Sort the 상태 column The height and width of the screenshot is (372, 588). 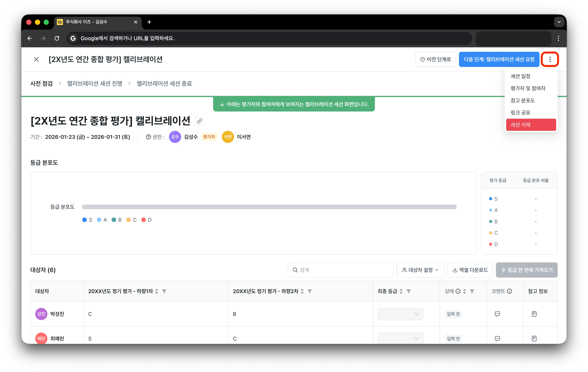click(x=464, y=291)
